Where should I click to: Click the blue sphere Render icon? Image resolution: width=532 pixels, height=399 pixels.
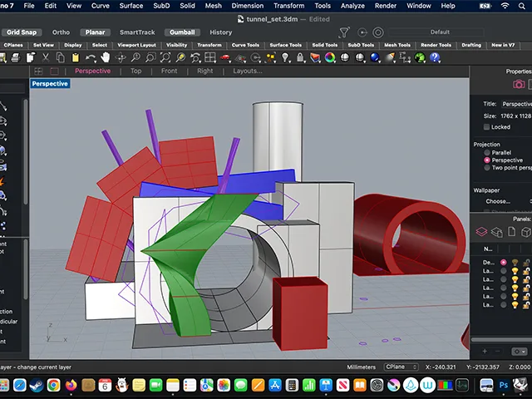pos(375,57)
